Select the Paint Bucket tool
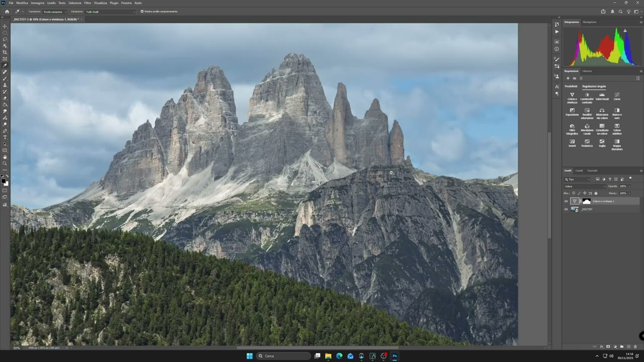This screenshot has height=362, width=644. tap(5, 105)
